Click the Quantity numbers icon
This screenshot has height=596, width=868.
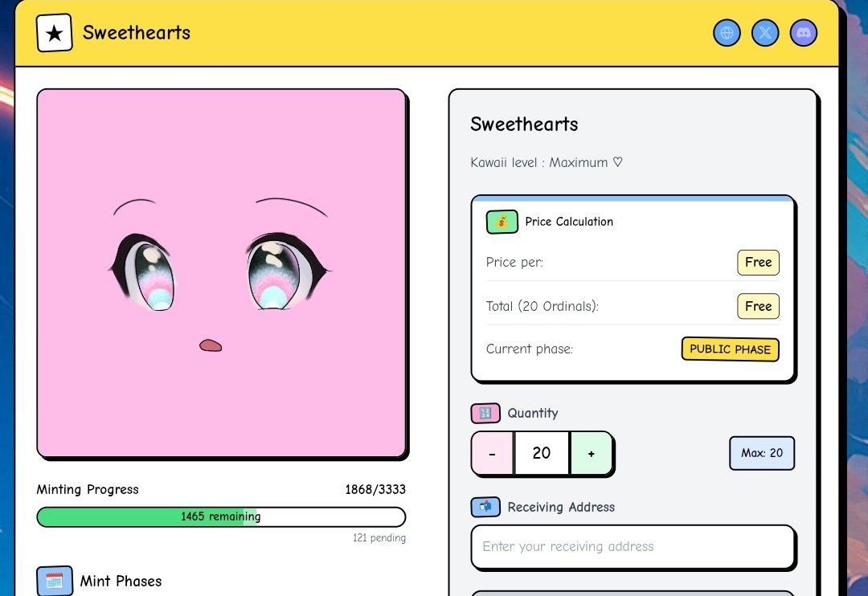(485, 413)
